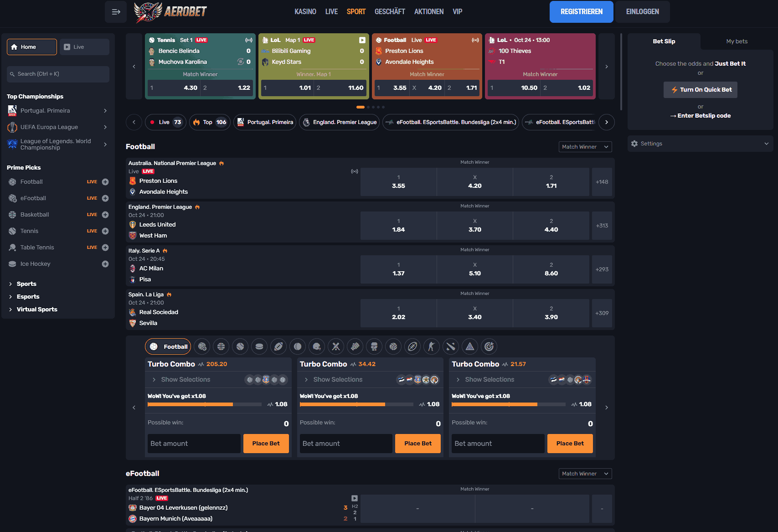This screenshot has width=778, height=532.
Task: Select darts target icon in Turbo Combo row
Action: point(489,346)
